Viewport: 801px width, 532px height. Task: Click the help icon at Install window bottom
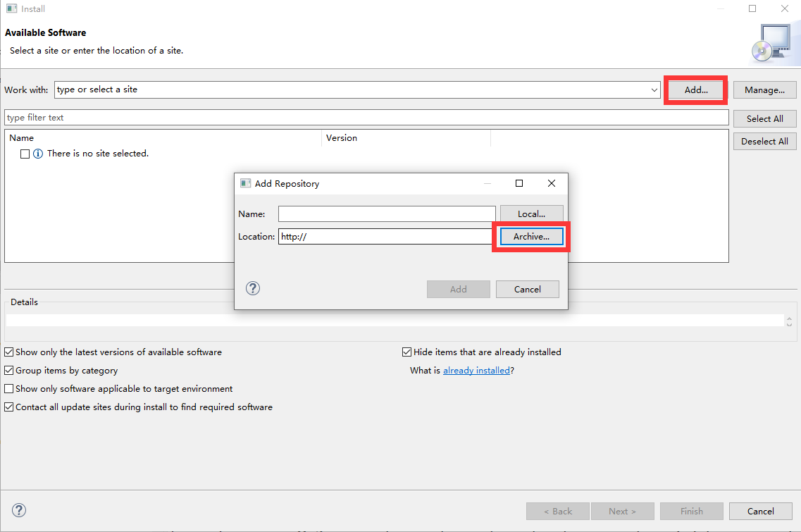tap(19, 510)
